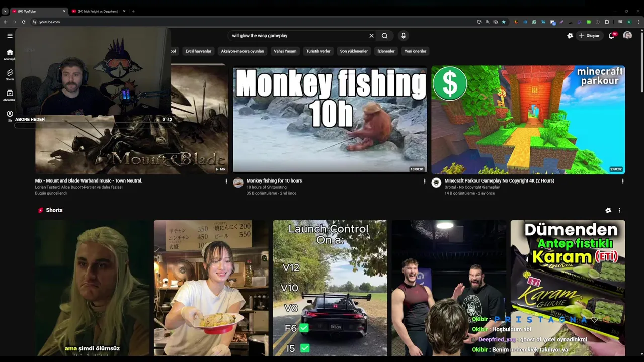Open the account avatar menu
Image resolution: width=644 pixels, height=362 pixels.
click(x=627, y=36)
